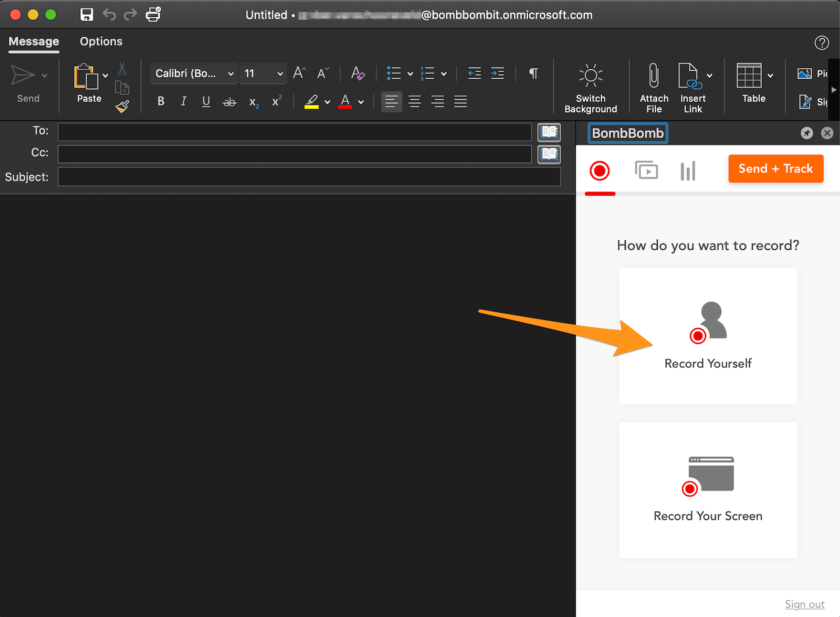840x617 pixels.
Task: Click into the Cc recipient field
Action: [x=295, y=154]
